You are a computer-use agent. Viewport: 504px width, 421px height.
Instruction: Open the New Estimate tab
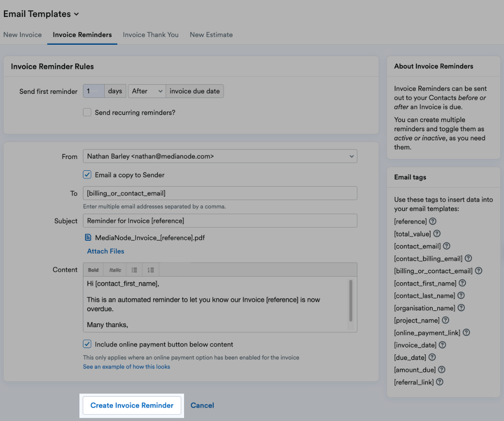tap(211, 35)
